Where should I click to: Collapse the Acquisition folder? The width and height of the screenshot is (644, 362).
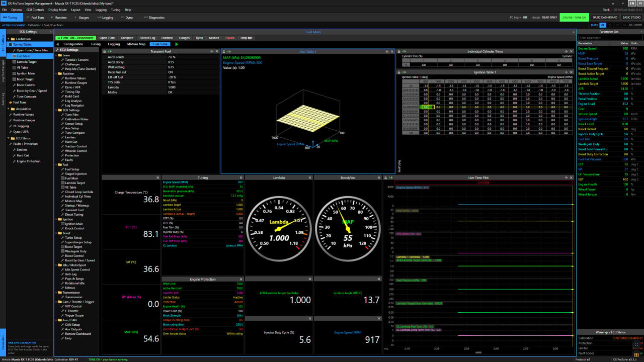(8, 109)
